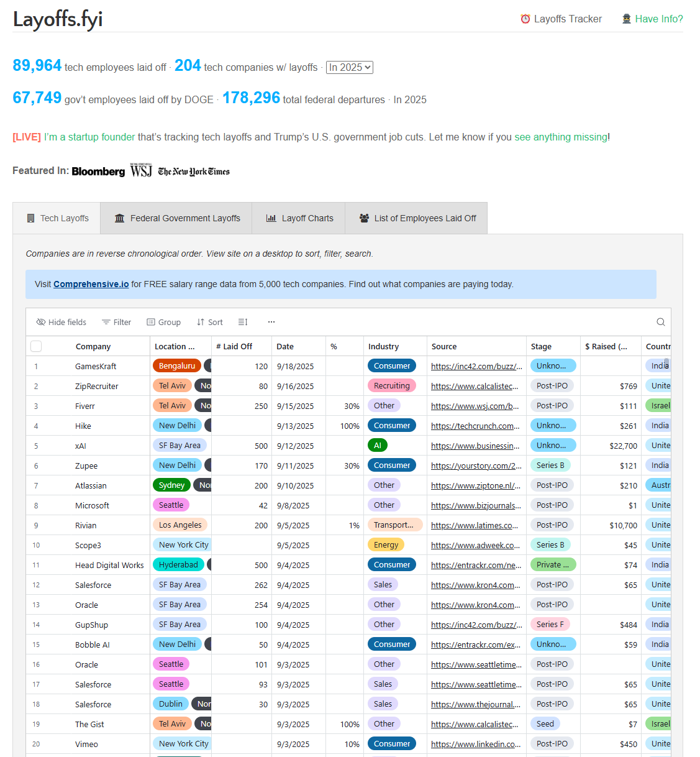This screenshot has width=700, height=757.
Task: Click the Dublin location tag for Salesforce
Action: [171, 704]
